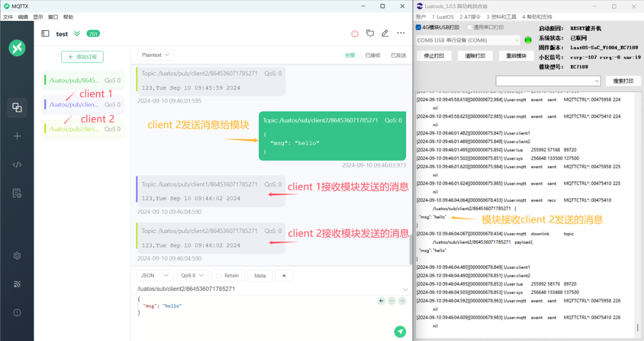Open the COM6 USB serial device dropdown
The width and height of the screenshot is (644, 341).
[469, 41]
